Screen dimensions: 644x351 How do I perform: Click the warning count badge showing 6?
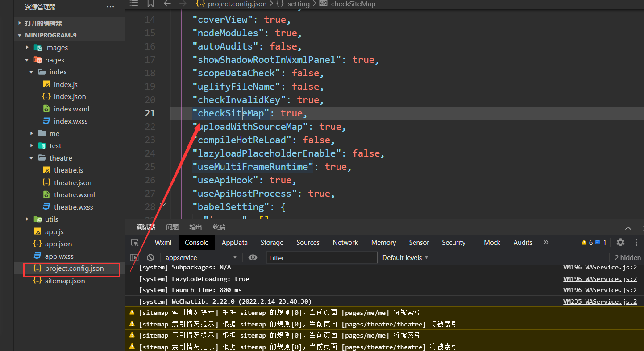587,243
